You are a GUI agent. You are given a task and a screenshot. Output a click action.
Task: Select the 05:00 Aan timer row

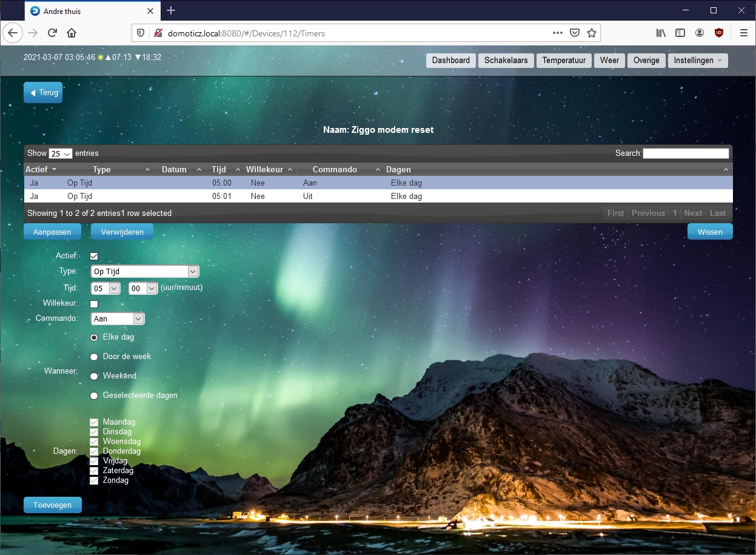[378, 183]
